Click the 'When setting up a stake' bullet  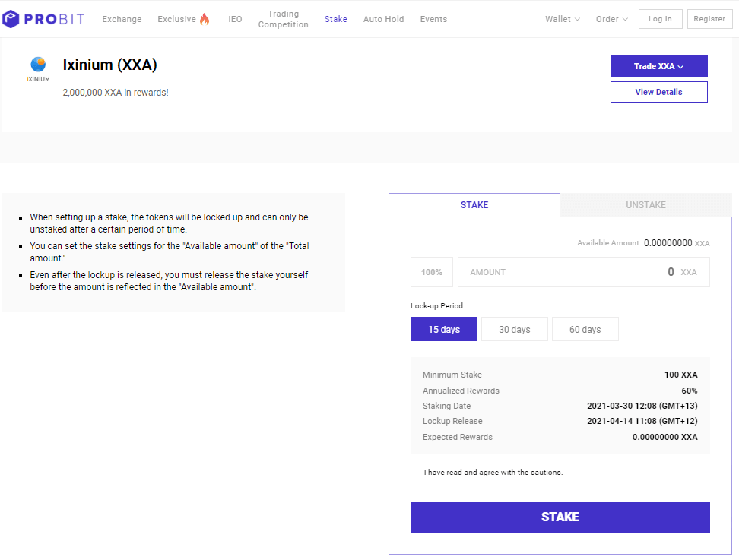pyautogui.click(x=170, y=223)
